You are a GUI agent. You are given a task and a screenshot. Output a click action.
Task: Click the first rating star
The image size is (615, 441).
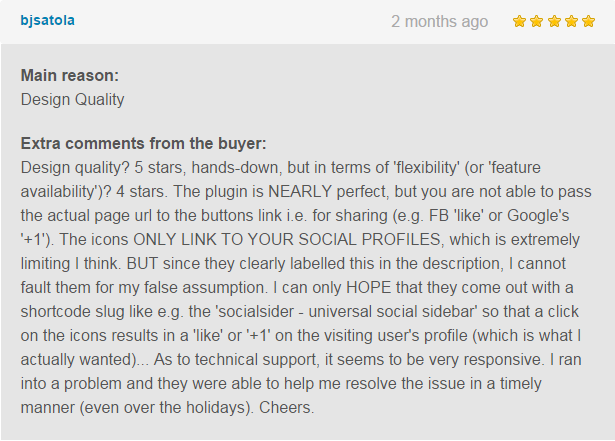click(519, 21)
